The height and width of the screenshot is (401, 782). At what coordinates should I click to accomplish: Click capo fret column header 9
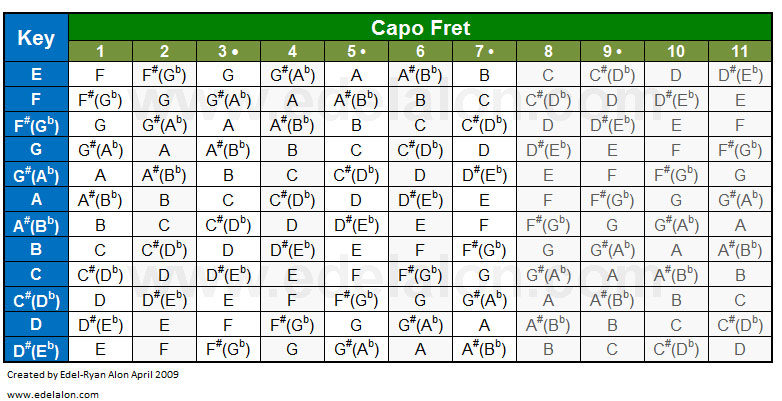click(x=612, y=51)
